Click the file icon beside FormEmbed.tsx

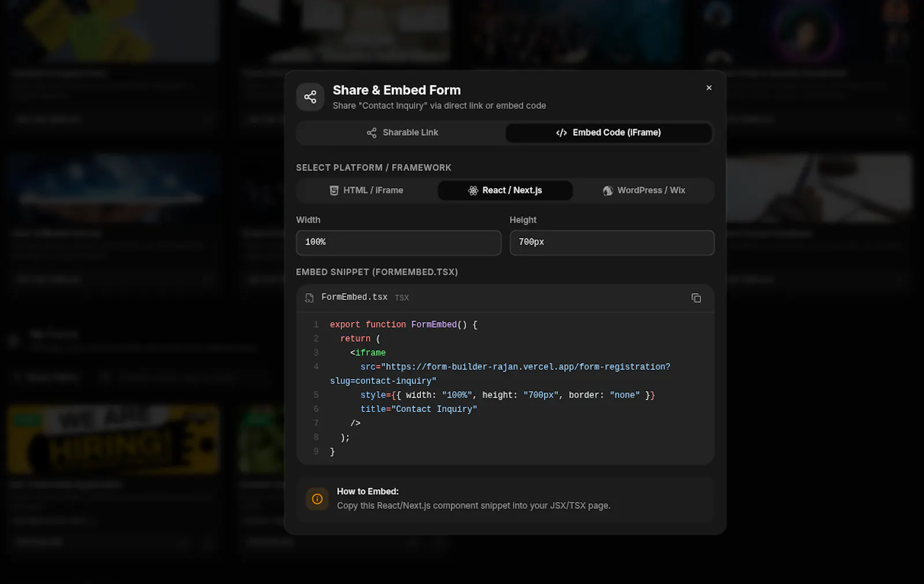coord(310,298)
